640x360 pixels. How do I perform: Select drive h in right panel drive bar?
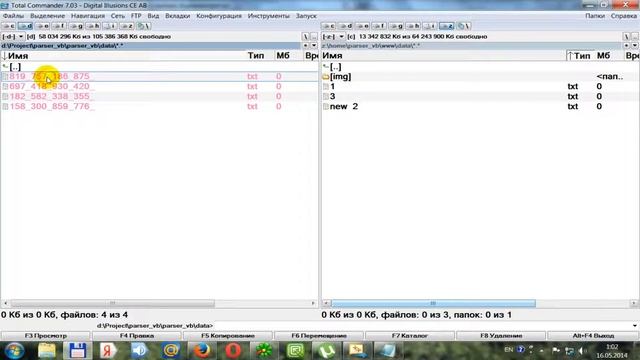[413, 26]
